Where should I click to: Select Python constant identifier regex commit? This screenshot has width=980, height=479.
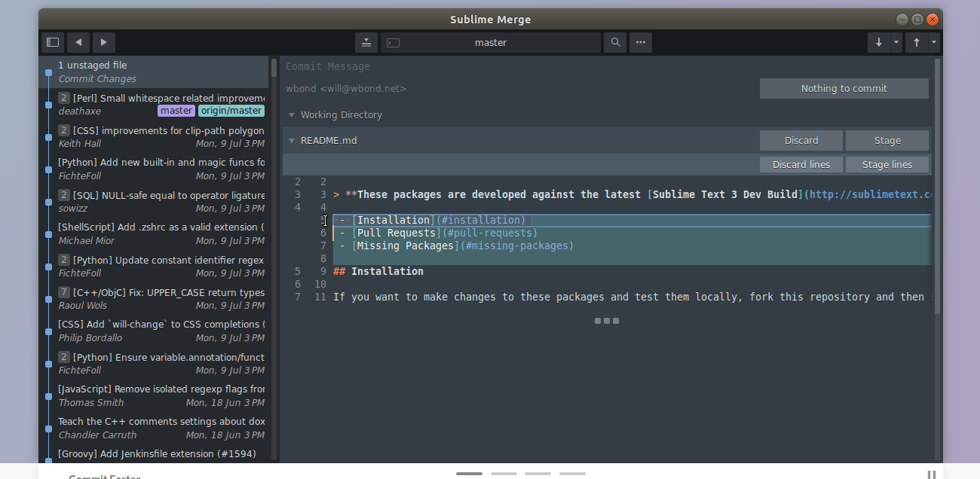point(155,266)
